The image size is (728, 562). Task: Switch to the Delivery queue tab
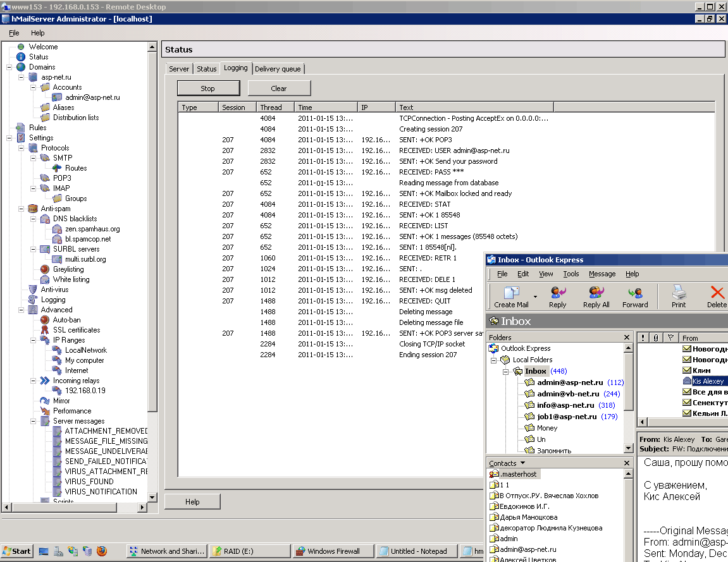pyautogui.click(x=278, y=69)
